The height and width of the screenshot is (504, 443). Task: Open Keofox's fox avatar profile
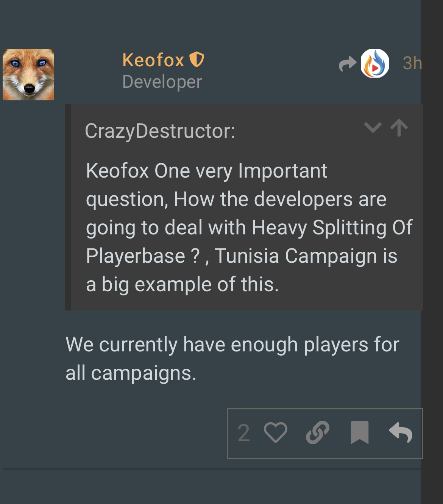click(x=28, y=75)
